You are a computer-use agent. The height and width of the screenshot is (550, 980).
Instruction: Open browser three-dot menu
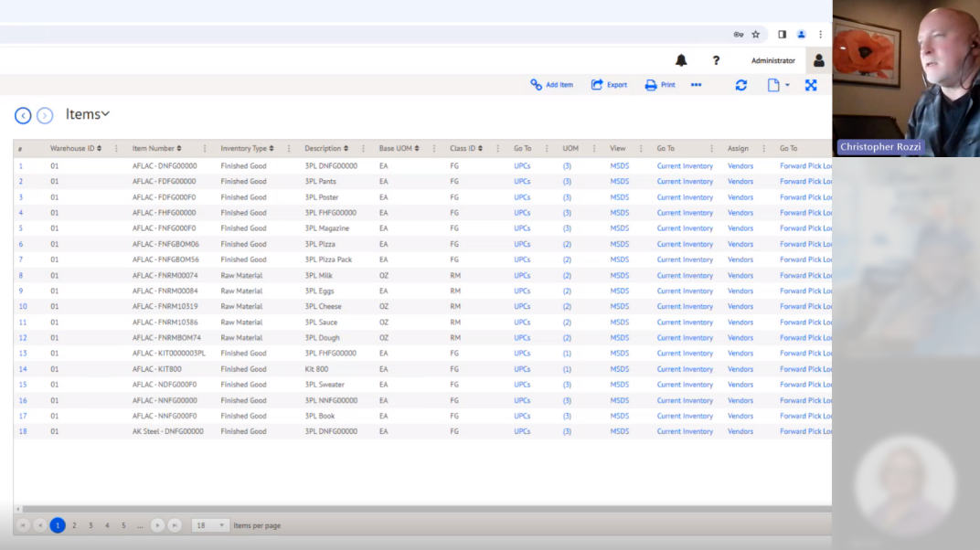[x=821, y=35]
